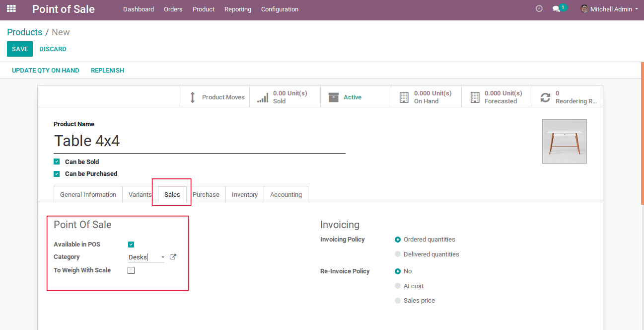The height and width of the screenshot is (330, 644).
Task: Toggle the Can be Purchased checkbox
Action: click(57, 174)
